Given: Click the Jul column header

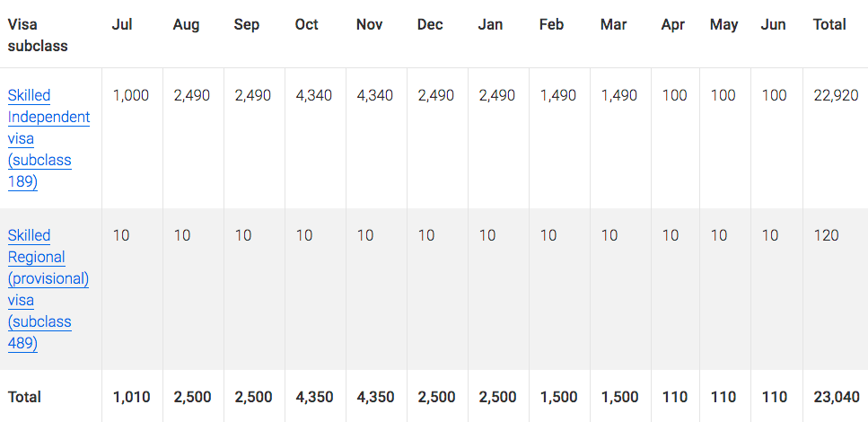Looking at the screenshot, I should [122, 24].
